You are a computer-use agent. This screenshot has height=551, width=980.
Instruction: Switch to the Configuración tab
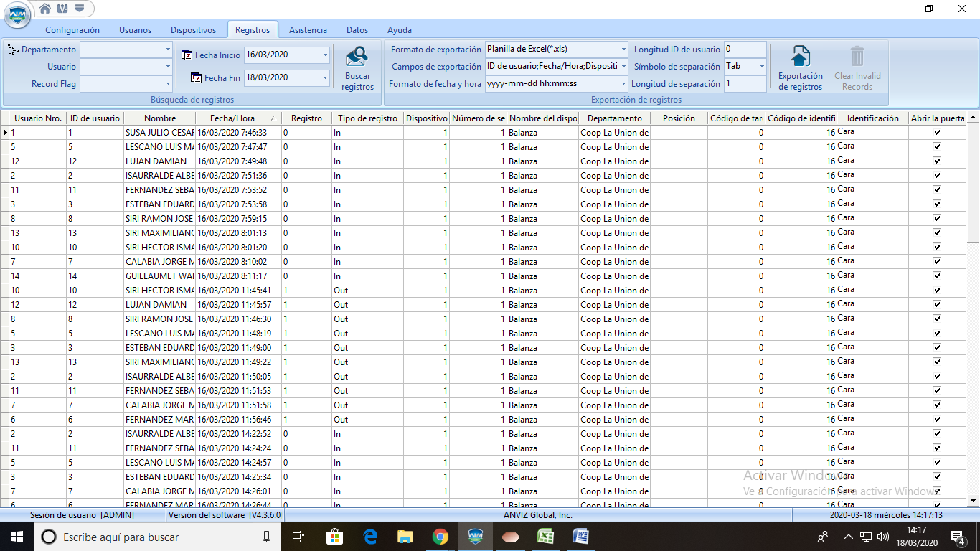(x=72, y=30)
